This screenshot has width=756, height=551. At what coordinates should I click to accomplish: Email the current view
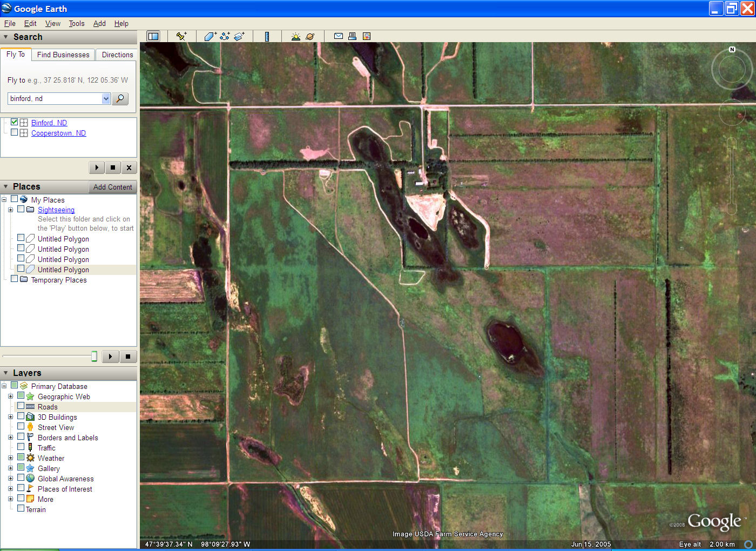click(339, 36)
